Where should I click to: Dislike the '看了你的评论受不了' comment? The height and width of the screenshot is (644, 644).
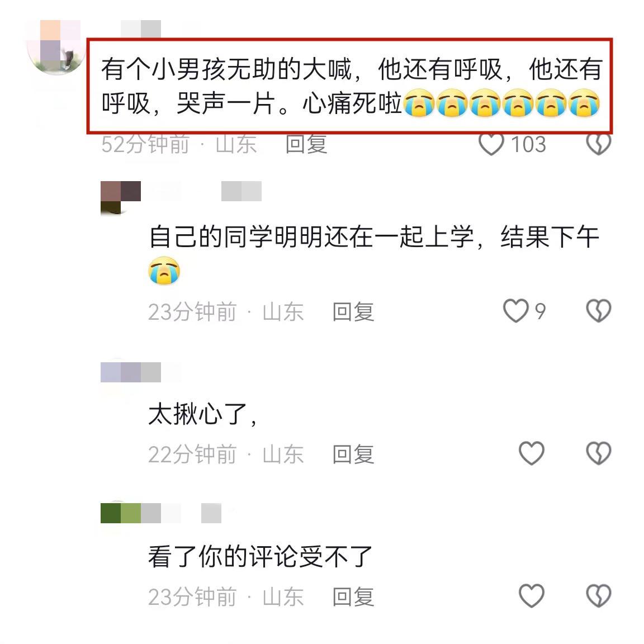(x=598, y=595)
